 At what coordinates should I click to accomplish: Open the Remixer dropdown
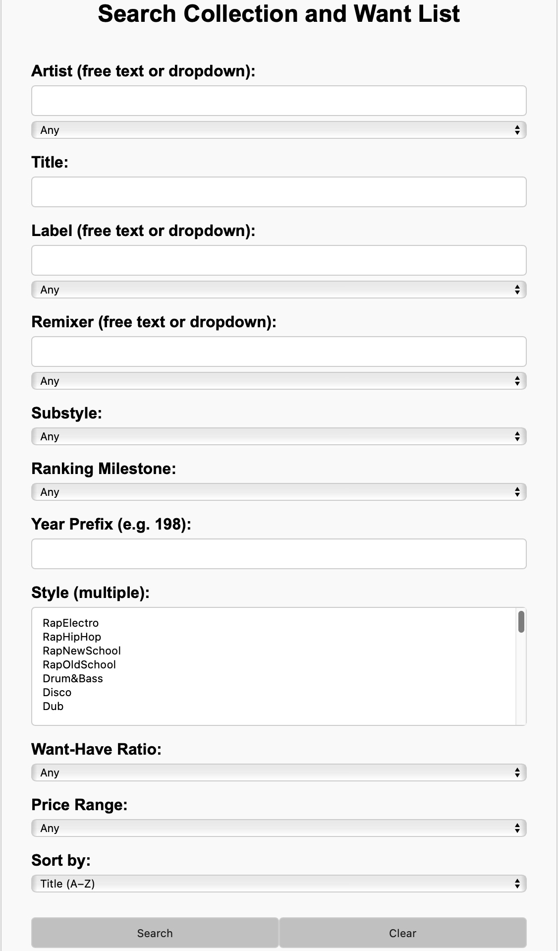279,381
